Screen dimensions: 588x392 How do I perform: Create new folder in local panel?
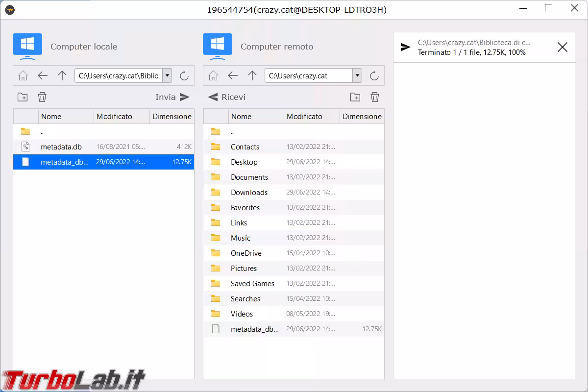click(x=23, y=97)
